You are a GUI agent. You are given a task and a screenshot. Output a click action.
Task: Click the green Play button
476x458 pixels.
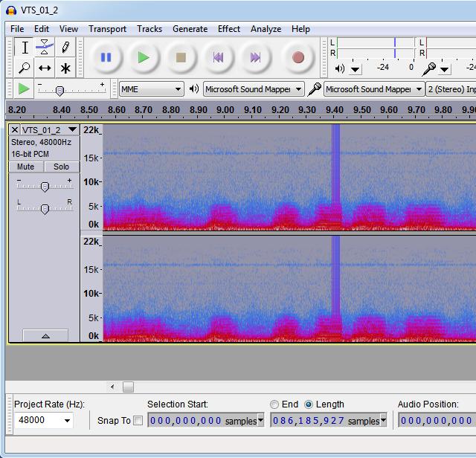pyautogui.click(x=144, y=57)
